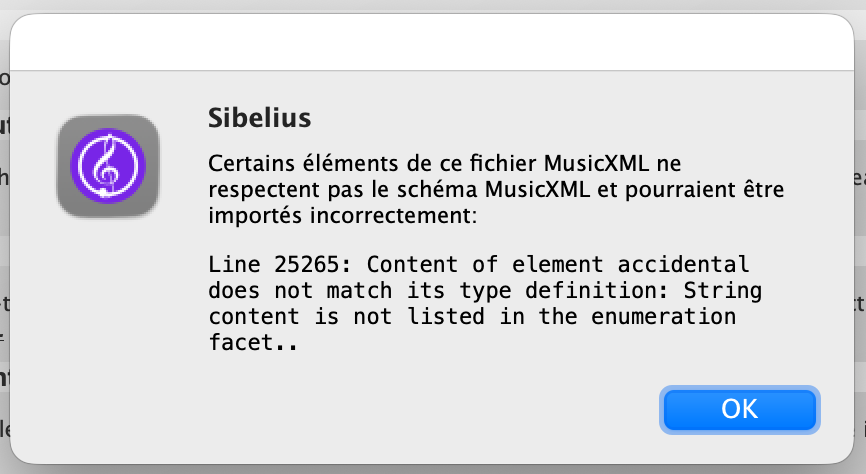Click the Sibelius treble clef app icon
866x474 pixels.
(108, 166)
